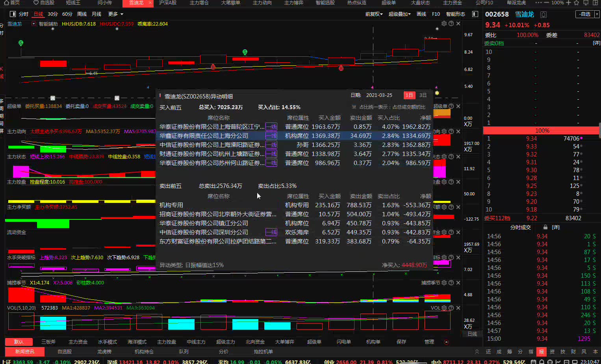Image resolution: width=601 pixels, height=364 pixels.
Task: Switch chart period to 60分
Action: pos(67,14)
